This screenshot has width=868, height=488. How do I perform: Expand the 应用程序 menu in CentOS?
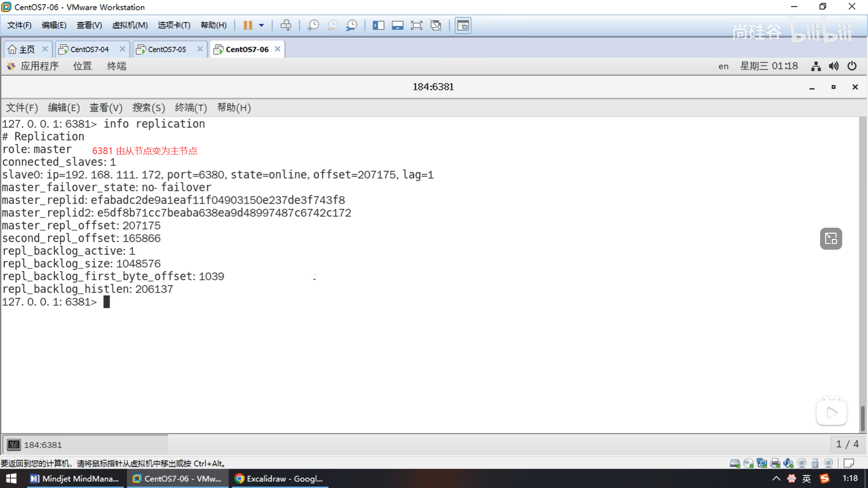pos(39,66)
